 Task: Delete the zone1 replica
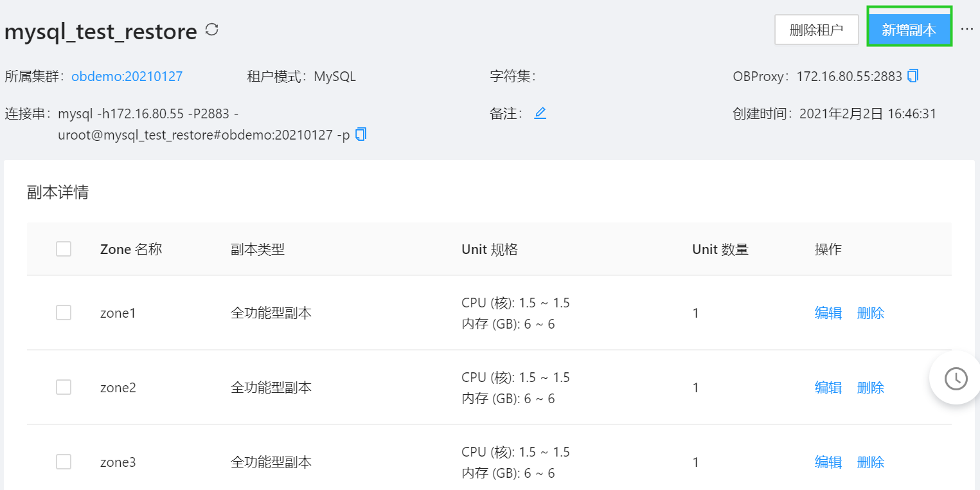[870, 313]
